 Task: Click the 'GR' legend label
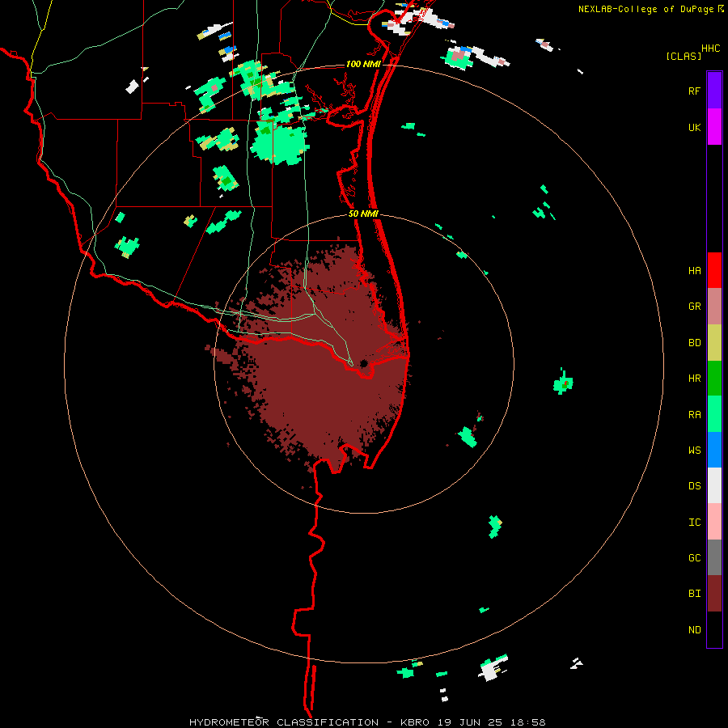click(694, 307)
